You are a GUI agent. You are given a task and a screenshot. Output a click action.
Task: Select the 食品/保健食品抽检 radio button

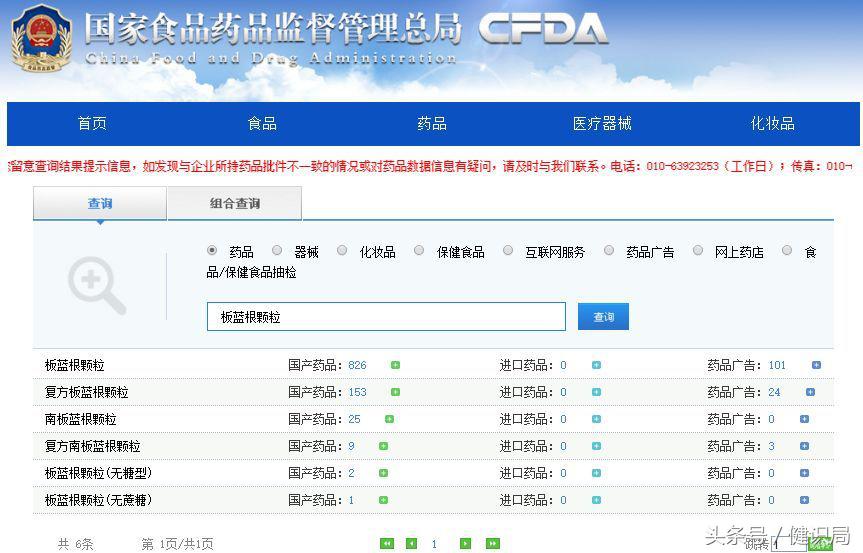[x=786, y=250]
